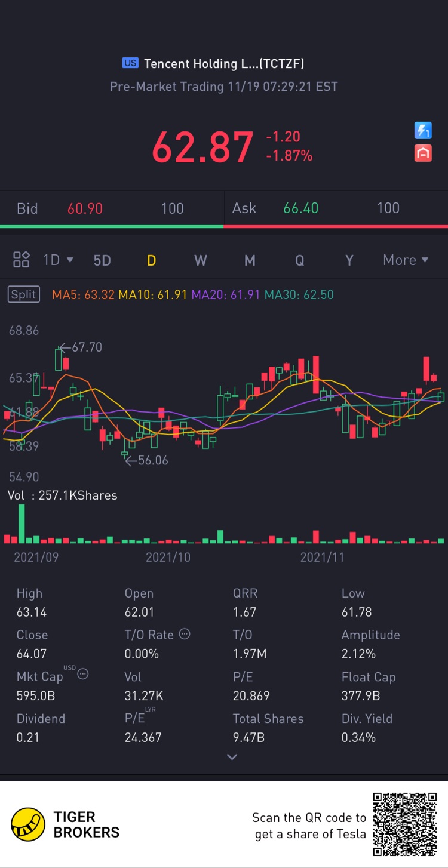Tap the ask price 66.40
The image size is (448, 868).
pyautogui.click(x=300, y=208)
